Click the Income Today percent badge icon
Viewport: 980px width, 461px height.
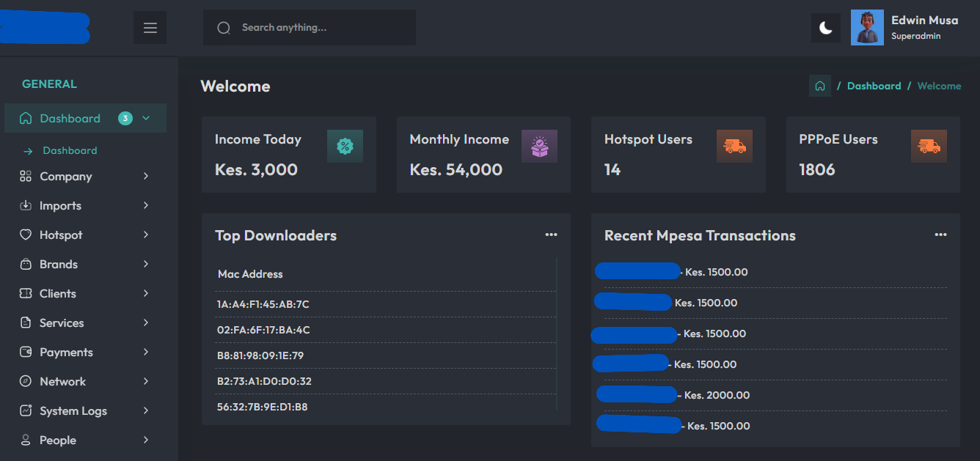(345, 146)
